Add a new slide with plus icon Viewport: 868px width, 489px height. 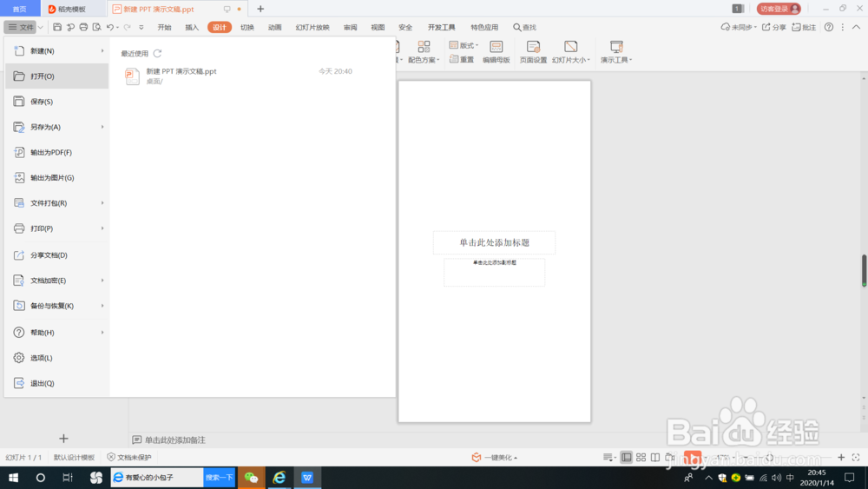point(63,439)
